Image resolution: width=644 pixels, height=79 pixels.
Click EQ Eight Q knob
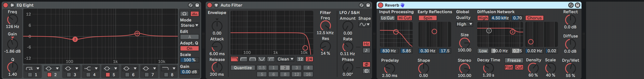click(x=12, y=67)
